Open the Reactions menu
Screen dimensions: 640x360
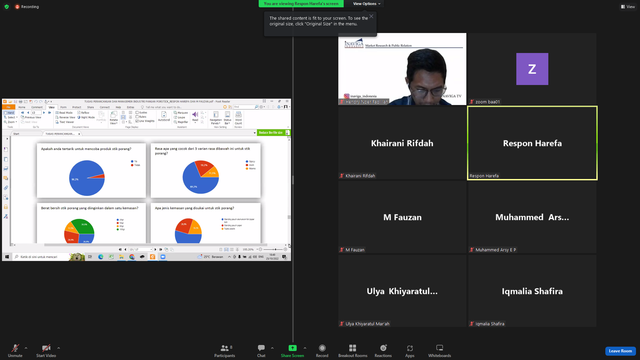point(383,350)
